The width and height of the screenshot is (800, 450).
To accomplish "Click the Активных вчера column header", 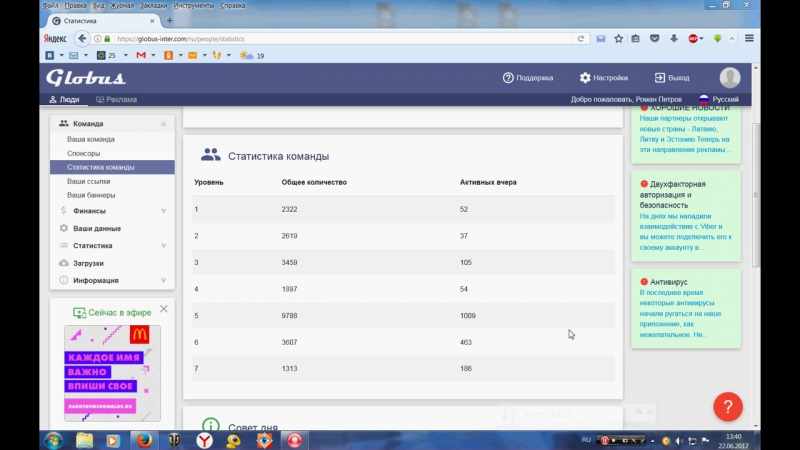I will [488, 182].
